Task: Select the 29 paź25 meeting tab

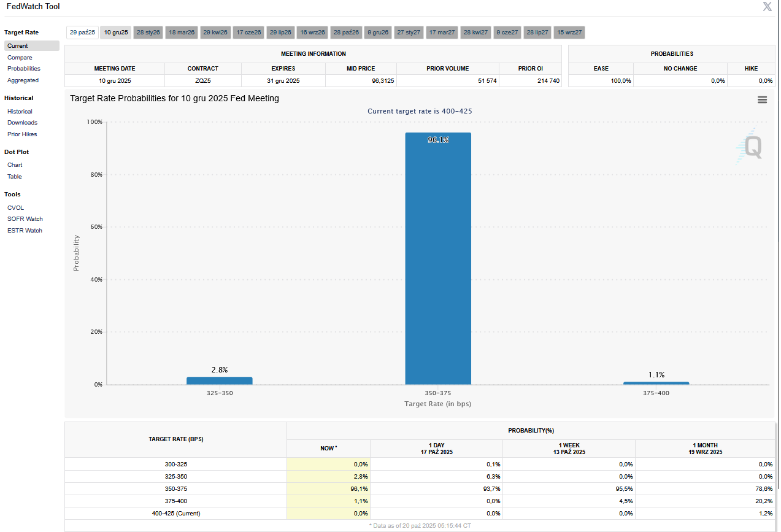Action: coord(82,33)
